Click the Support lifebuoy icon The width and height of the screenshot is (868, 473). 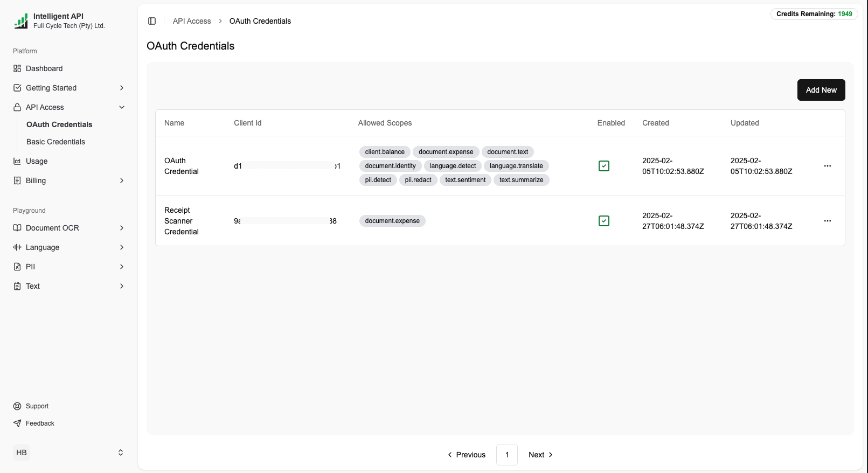pyautogui.click(x=17, y=406)
